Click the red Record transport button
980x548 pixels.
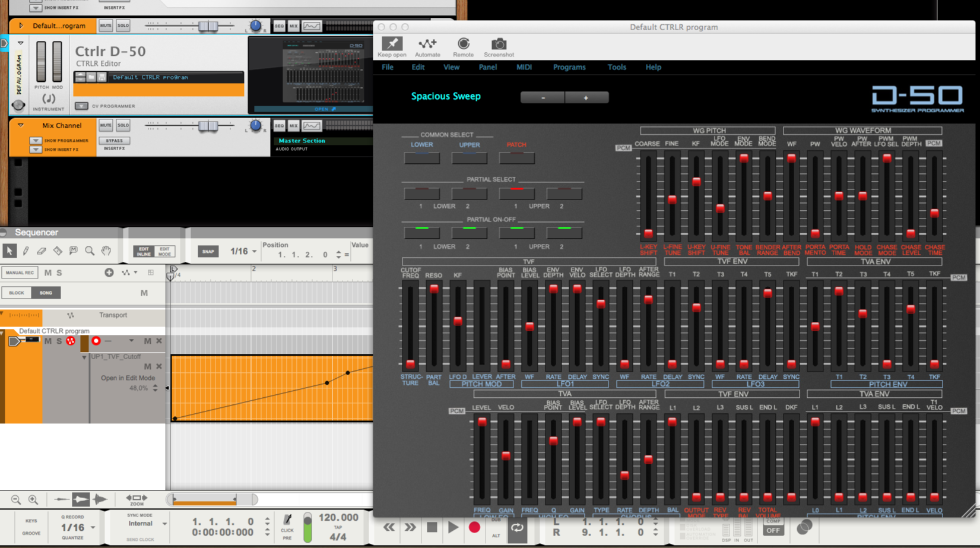(x=474, y=527)
